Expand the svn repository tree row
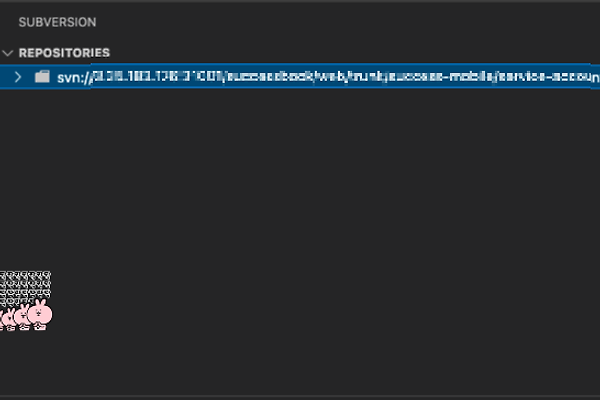 [18, 77]
